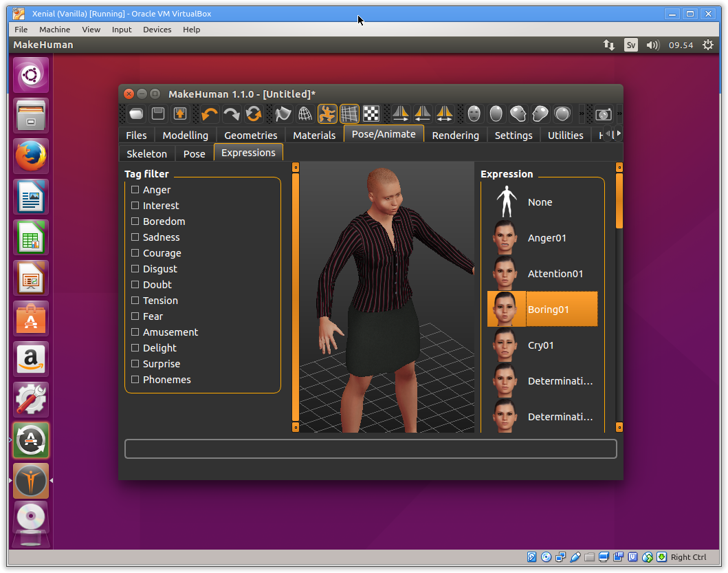728x573 pixels.
Task: Click the Undo arrow in toolbar
Action: [210, 113]
